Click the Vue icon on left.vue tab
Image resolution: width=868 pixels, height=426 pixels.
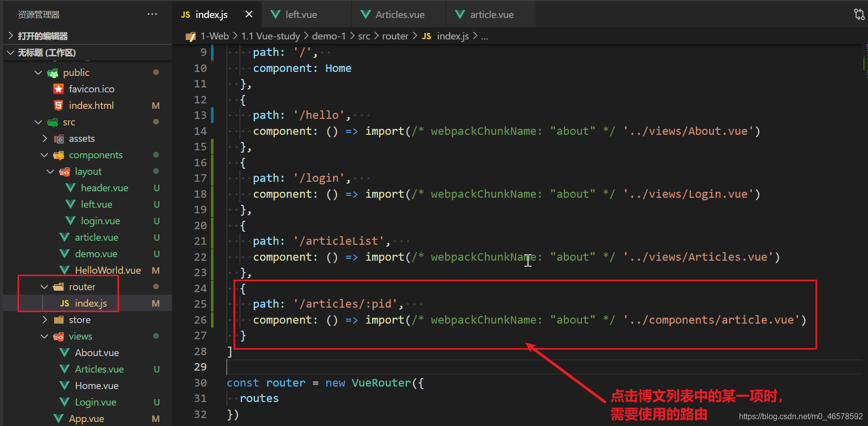tap(275, 14)
